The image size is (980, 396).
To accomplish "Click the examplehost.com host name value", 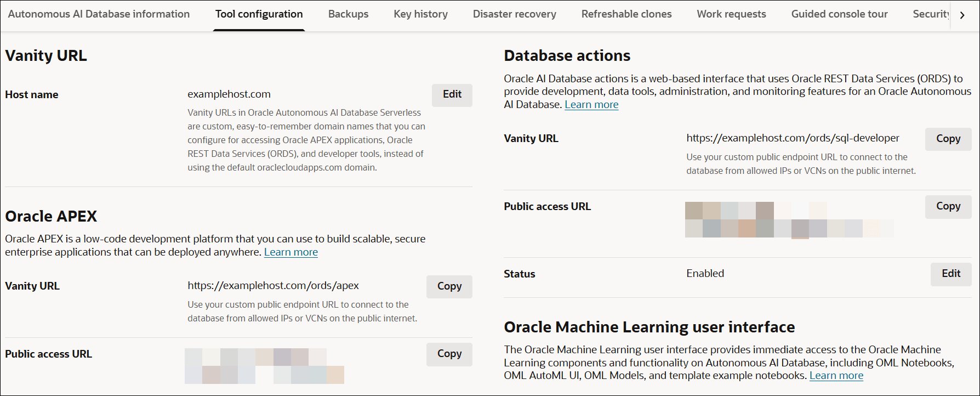I will click(x=229, y=94).
